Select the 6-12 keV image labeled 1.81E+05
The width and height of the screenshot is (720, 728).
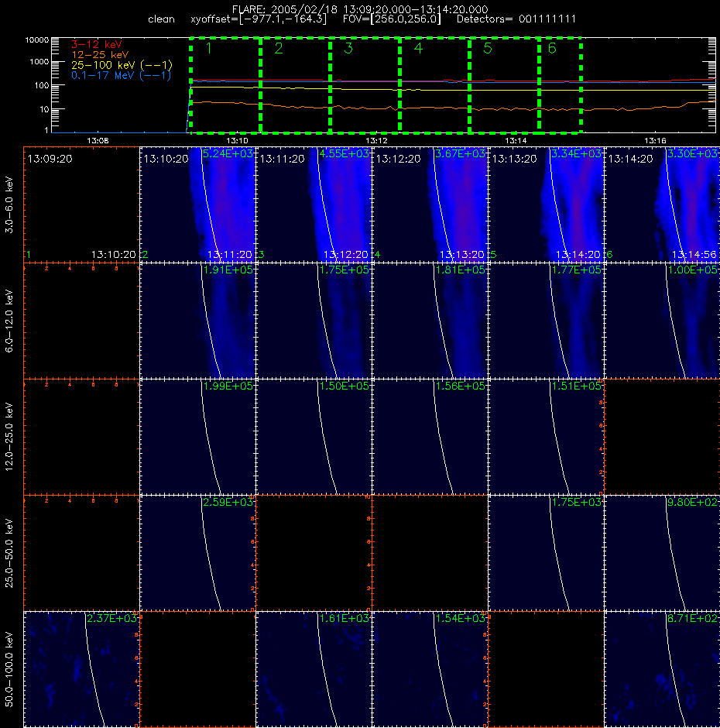tap(430, 321)
